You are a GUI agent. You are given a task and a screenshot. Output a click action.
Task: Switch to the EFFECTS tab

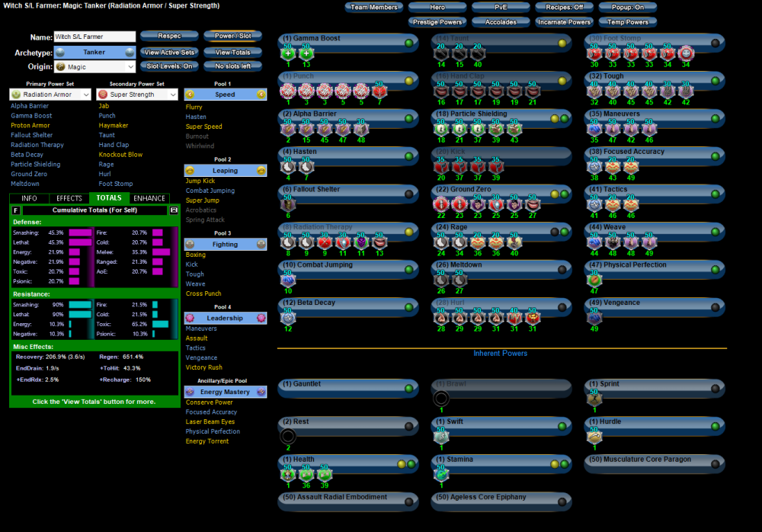(x=69, y=198)
